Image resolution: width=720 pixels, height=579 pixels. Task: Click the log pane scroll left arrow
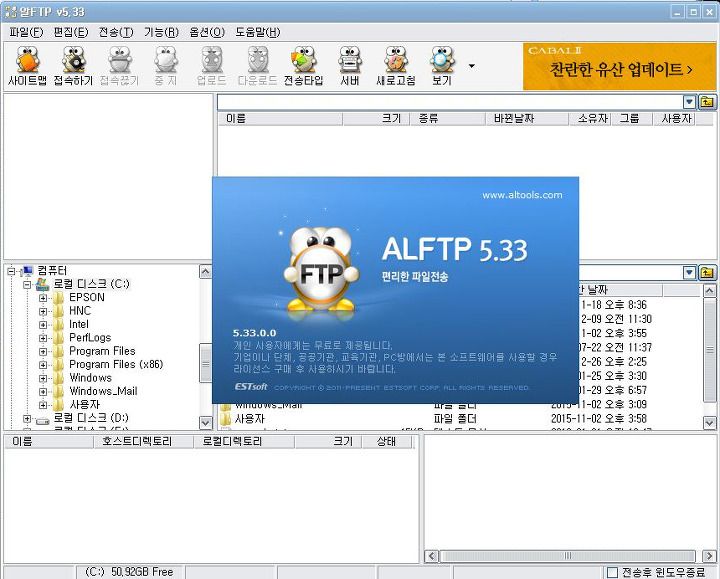[x=432, y=556]
